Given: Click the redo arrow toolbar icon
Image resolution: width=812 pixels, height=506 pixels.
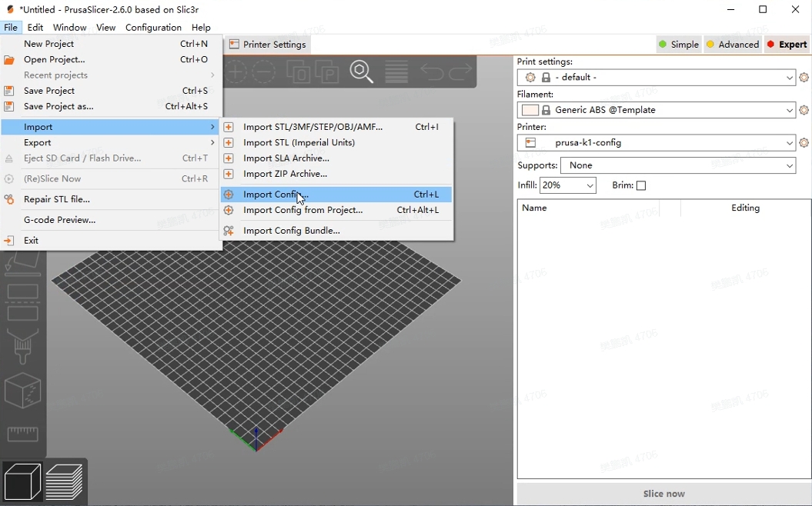Looking at the screenshot, I should [x=460, y=72].
